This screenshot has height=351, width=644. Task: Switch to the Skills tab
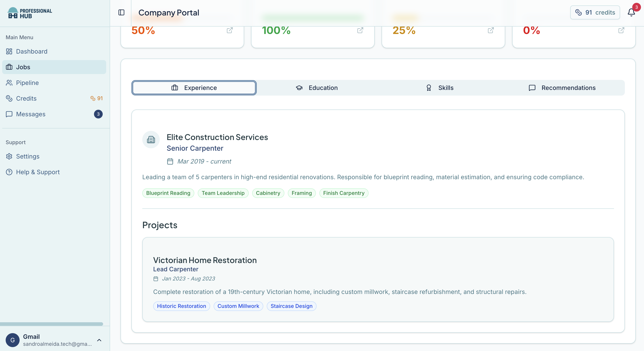pos(440,88)
